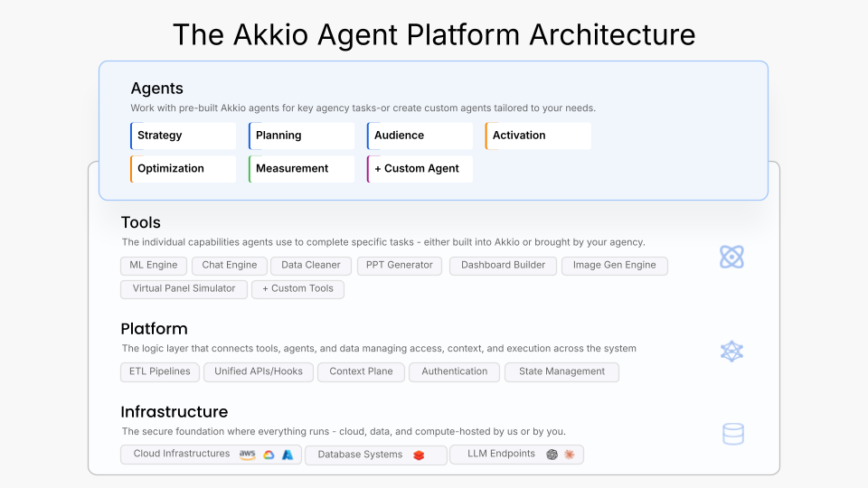Click the ML Engine tool chip
This screenshot has height=488, width=868.
tap(154, 266)
